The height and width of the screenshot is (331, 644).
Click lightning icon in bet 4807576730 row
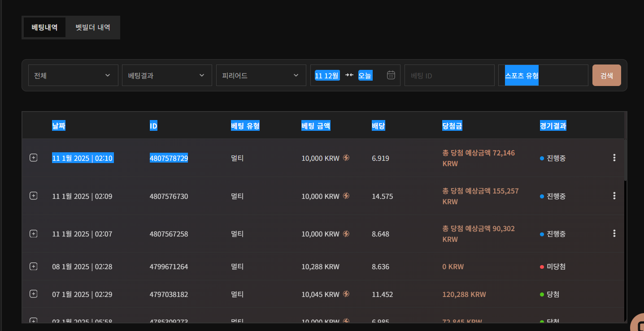346,196
